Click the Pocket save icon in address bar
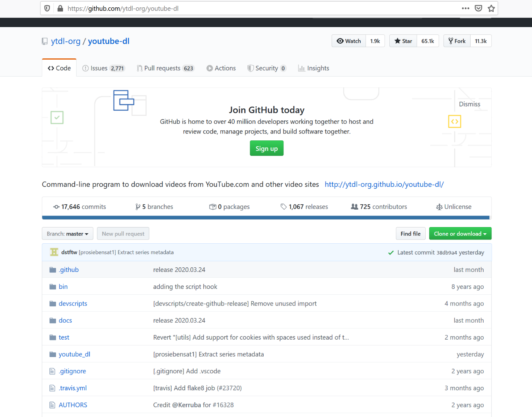This screenshot has height=417, width=532. coord(478,9)
